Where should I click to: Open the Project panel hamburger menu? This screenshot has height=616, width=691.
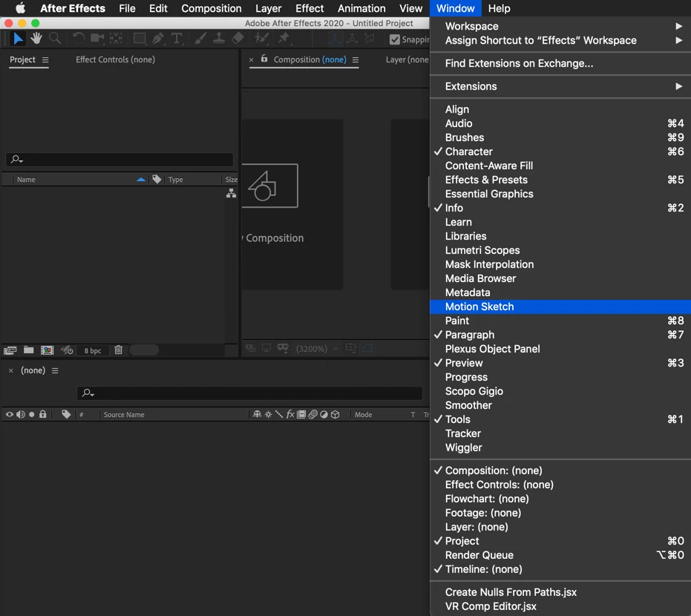click(45, 59)
